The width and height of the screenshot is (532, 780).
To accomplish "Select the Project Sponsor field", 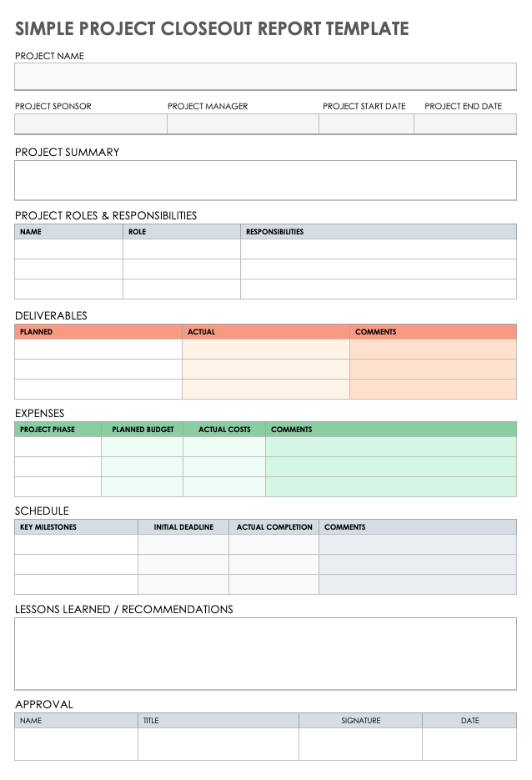I will [x=90, y=124].
